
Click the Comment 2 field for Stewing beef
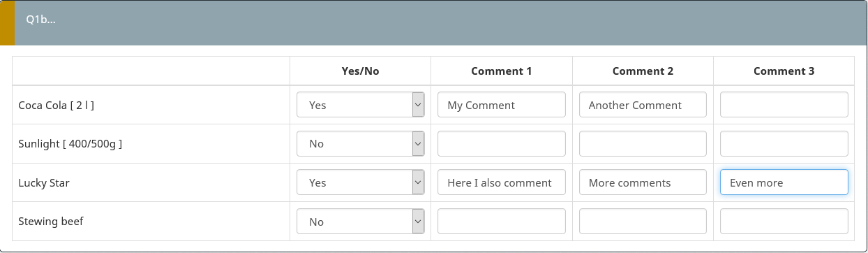coord(643,222)
